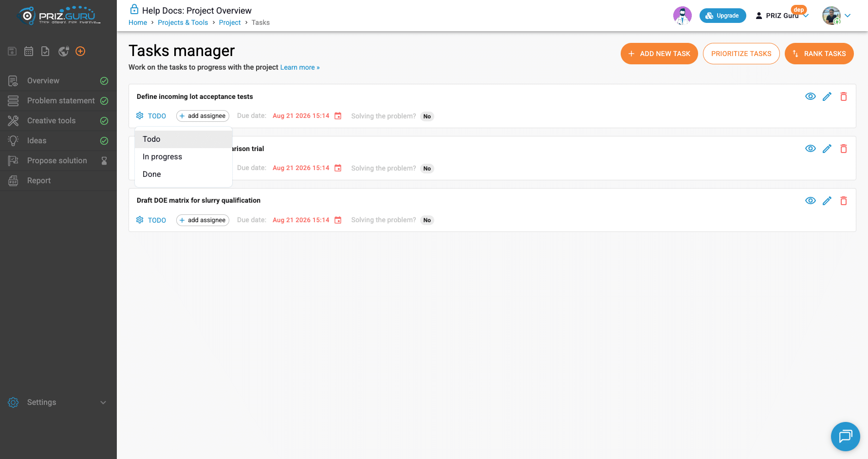Open the PRIZ Guru workspace dropdown
Viewport: 868px width, 459px height.
782,16
